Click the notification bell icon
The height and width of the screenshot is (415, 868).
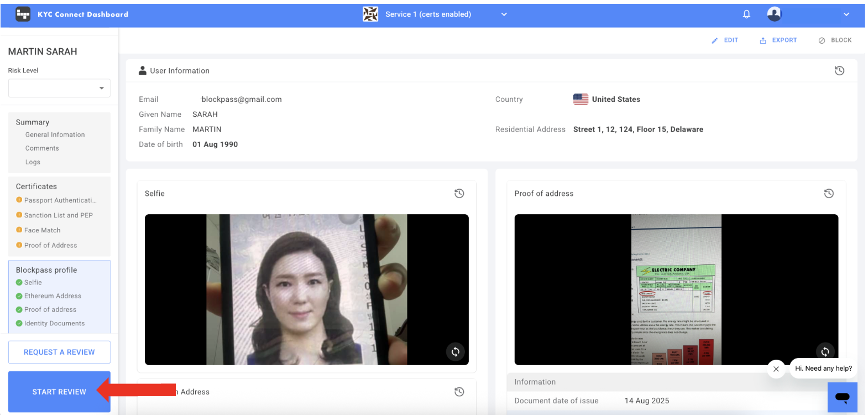[x=746, y=14]
